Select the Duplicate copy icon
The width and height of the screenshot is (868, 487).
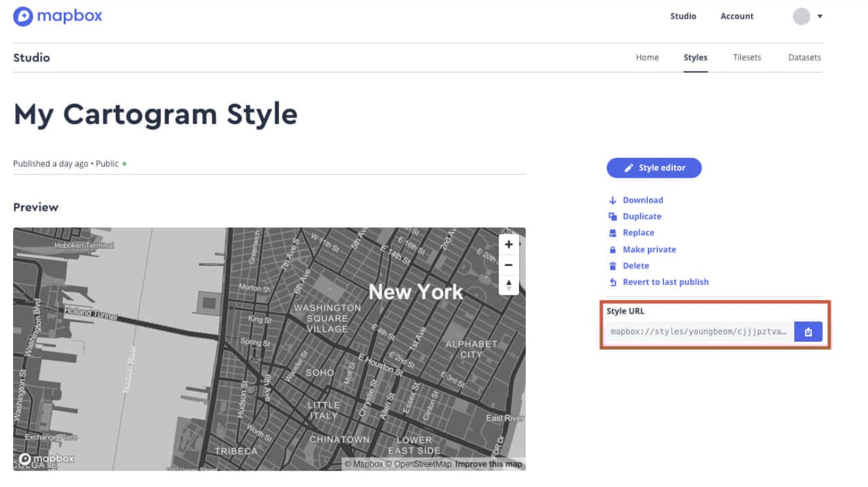tap(613, 216)
